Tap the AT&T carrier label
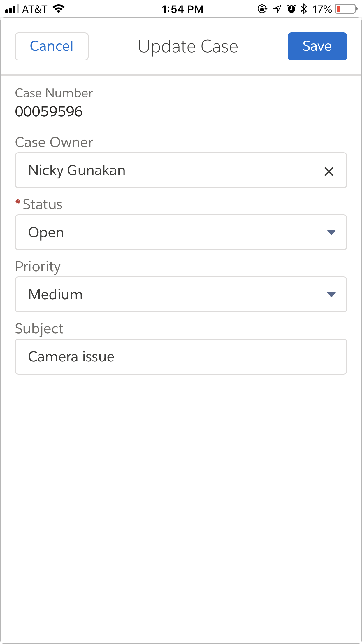Image resolution: width=362 pixels, height=644 pixels. (x=35, y=9)
